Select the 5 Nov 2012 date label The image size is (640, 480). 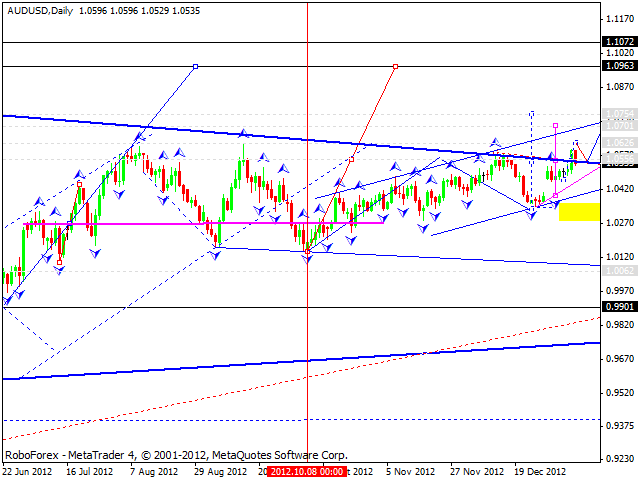(x=411, y=471)
